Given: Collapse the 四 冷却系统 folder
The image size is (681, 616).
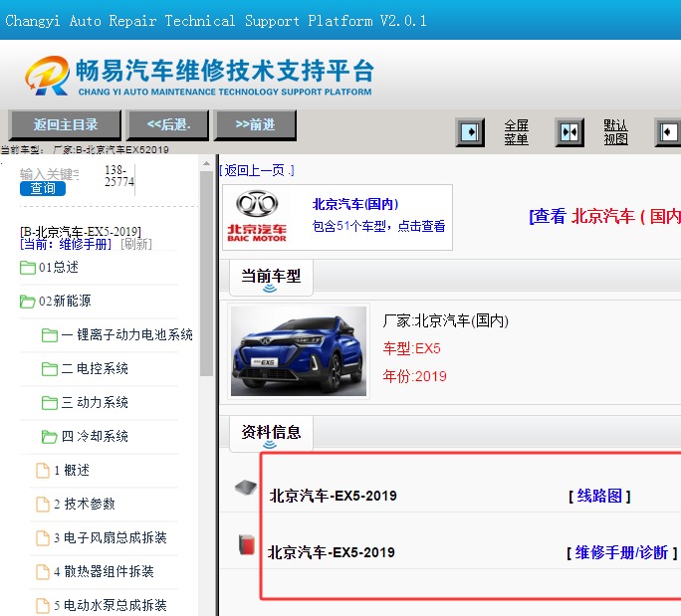Looking at the screenshot, I should (x=86, y=436).
